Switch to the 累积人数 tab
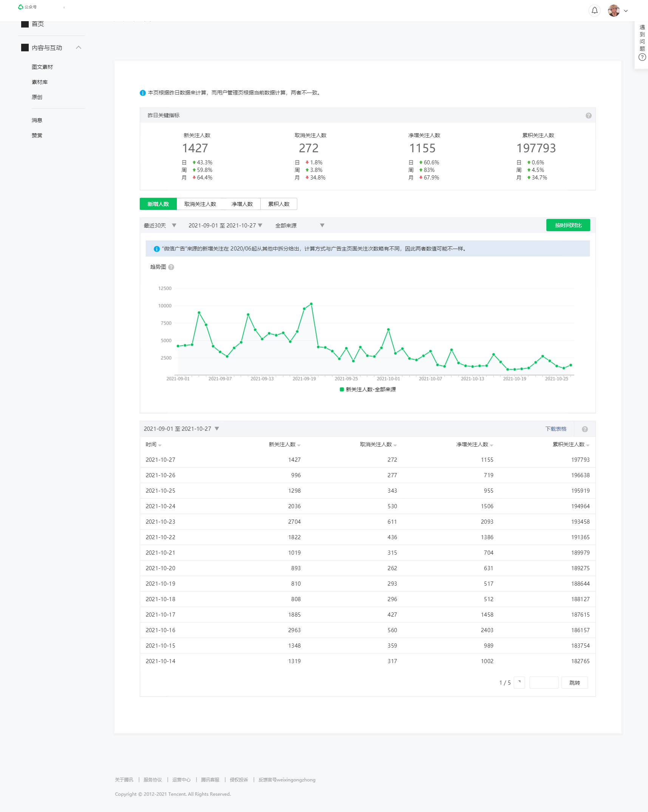The height and width of the screenshot is (812, 648). coord(278,204)
